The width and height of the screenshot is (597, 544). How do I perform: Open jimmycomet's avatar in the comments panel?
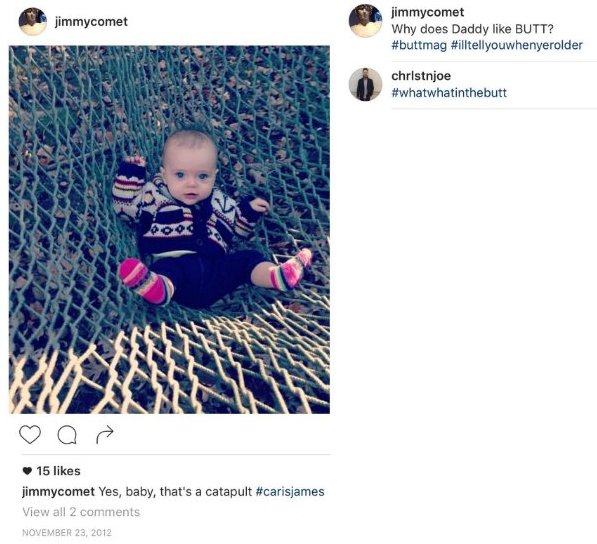click(x=365, y=21)
